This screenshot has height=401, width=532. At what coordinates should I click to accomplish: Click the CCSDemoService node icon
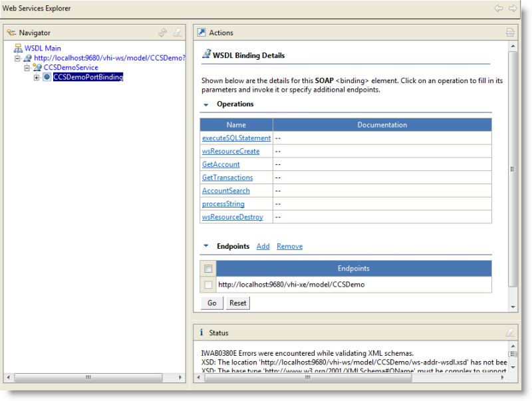point(37,68)
